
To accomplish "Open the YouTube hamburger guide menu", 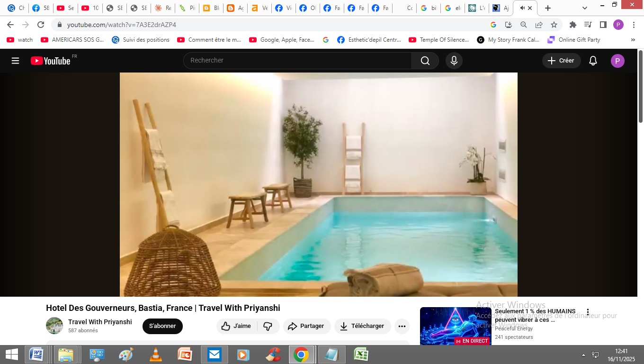I will click(x=15, y=61).
